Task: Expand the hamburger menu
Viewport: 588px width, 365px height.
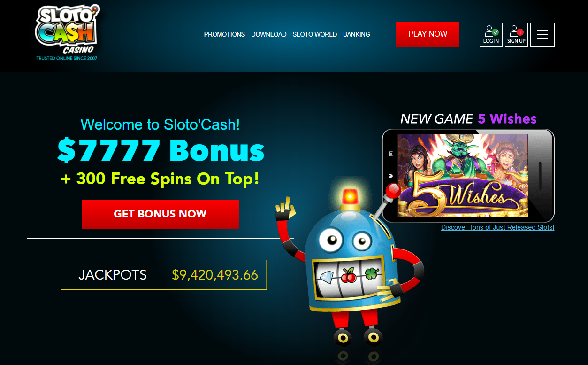Action: click(x=542, y=35)
